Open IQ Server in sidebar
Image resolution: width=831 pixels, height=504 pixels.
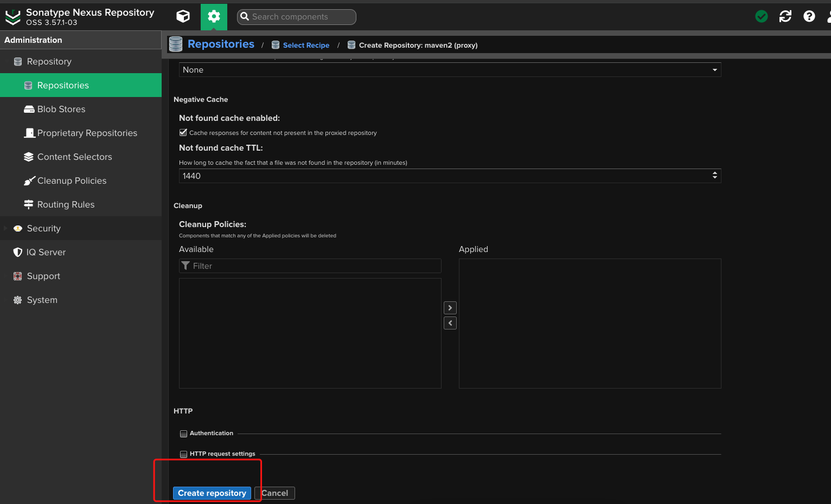(x=81, y=252)
